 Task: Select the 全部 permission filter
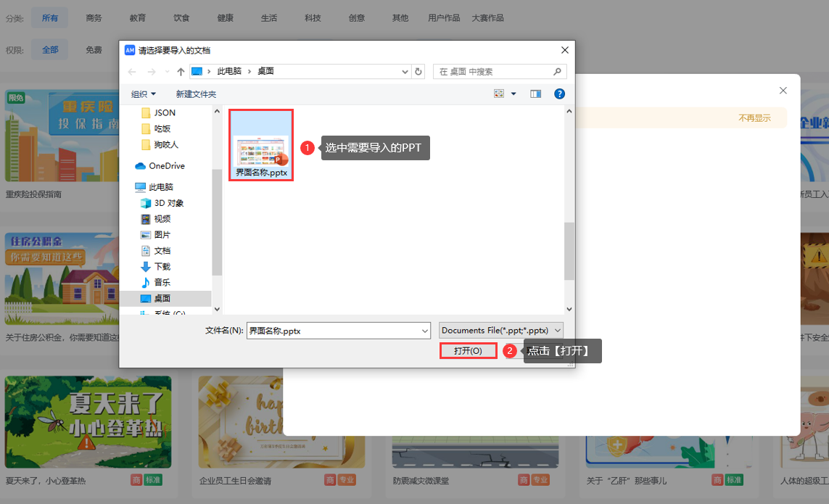[49, 50]
